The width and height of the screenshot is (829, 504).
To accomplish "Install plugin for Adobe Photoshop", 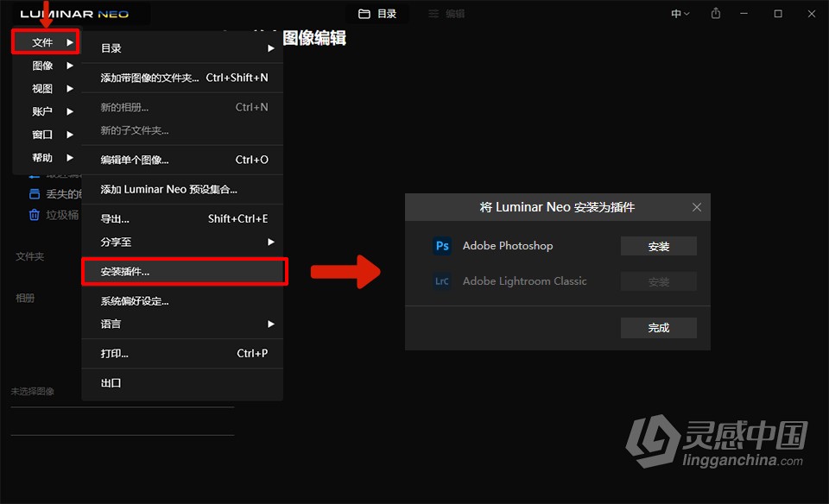I will [x=658, y=246].
